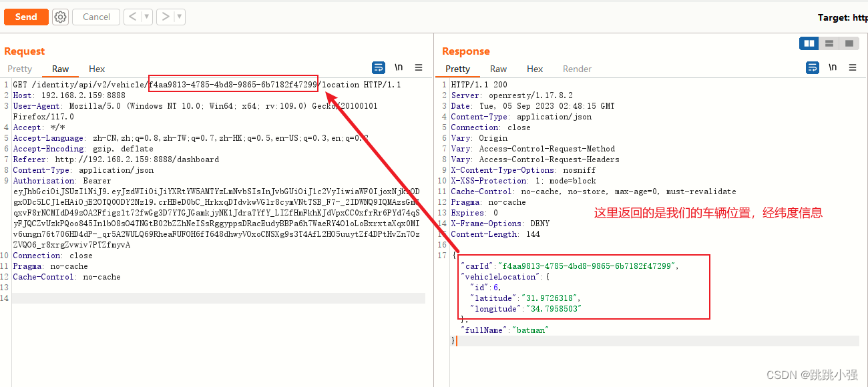
Task: Click the Accept-Encoding request header
Action: click(83, 149)
